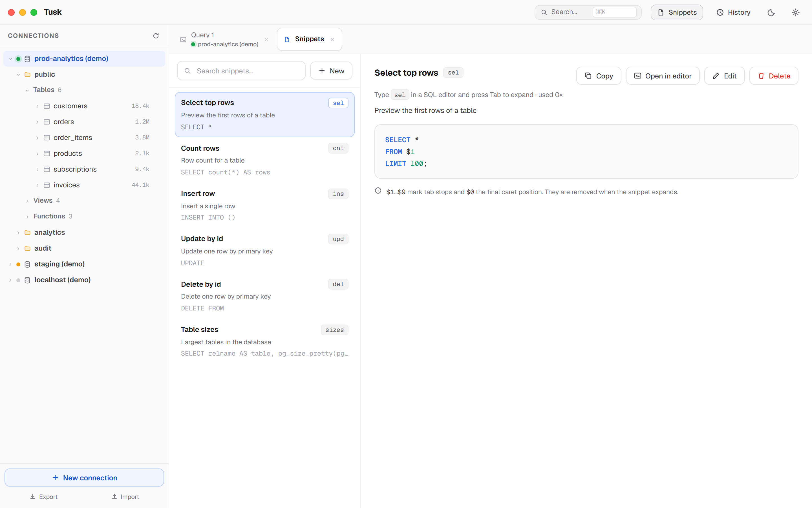Refresh the connections list
The width and height of the screenshot is (812, 508).
[156, 36]
